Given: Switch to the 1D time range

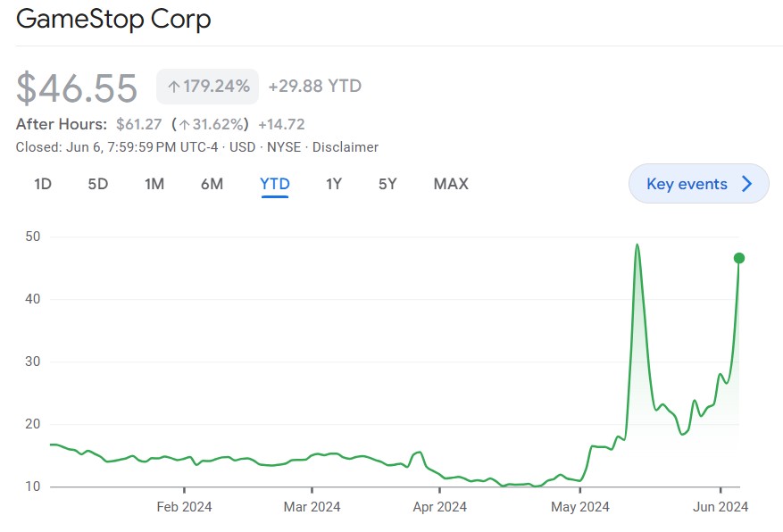Looking at the screenshot, I should pos(43,184).
